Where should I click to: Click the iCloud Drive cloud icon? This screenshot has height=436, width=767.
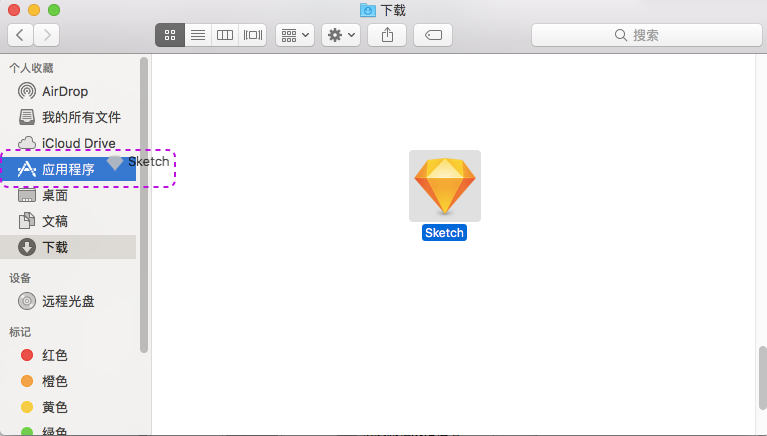pyautogui.click(x=27, y=143)
